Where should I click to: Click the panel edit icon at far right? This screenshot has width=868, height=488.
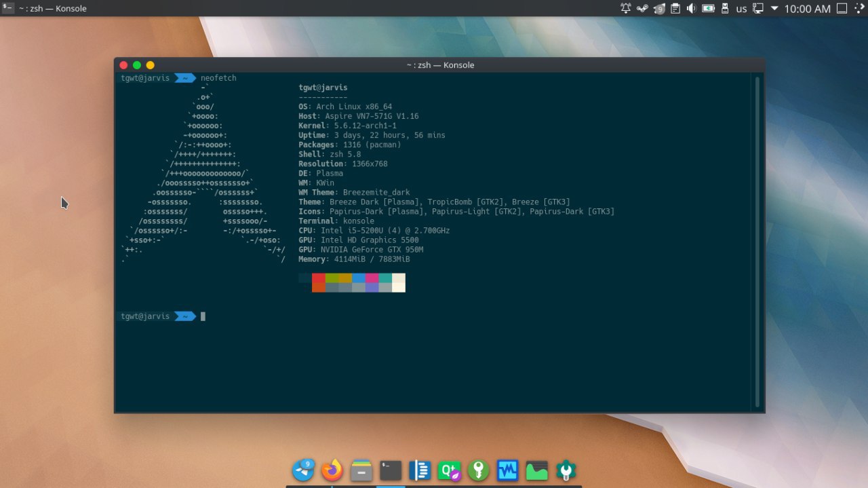click(859, 9)
